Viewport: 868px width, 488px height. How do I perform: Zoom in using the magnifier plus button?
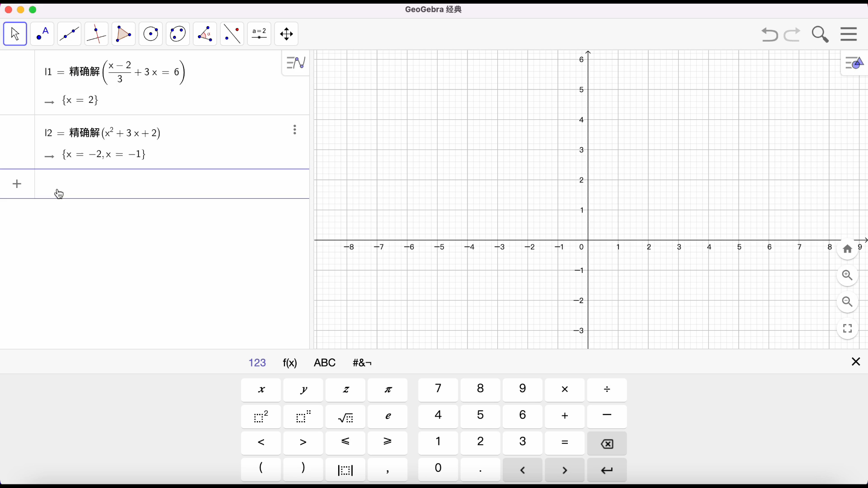pyautogui.click(x=847, y=275)
